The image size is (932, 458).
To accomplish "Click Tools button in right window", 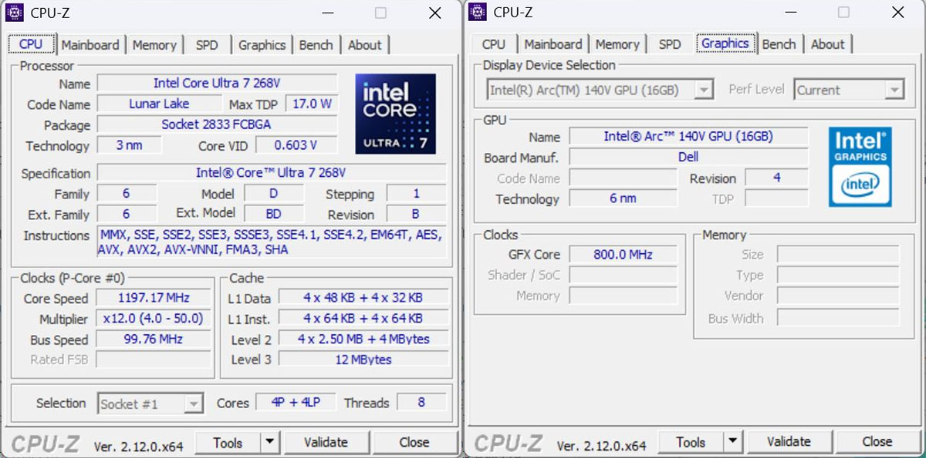I will (x=691, y=443).
